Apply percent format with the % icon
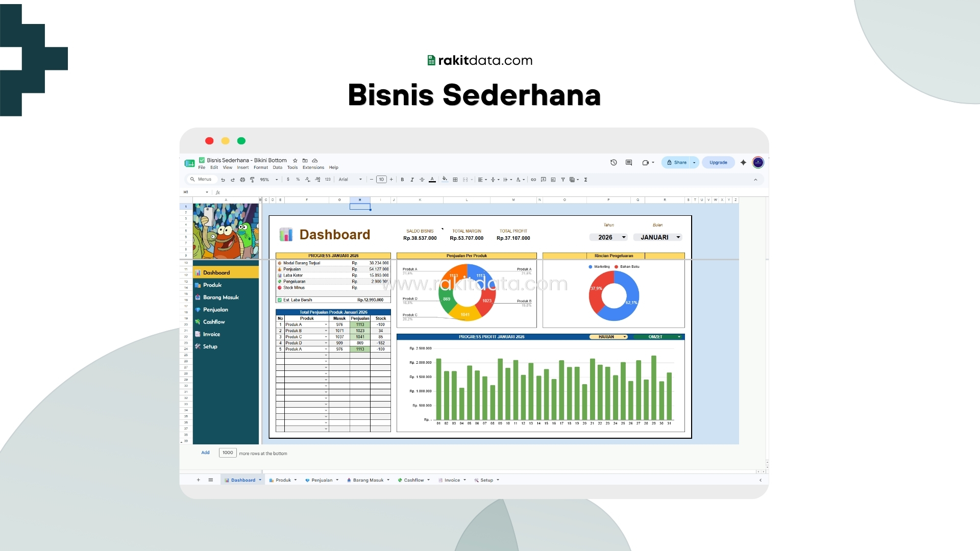Viewport: 980px width, 551px height. [x=298, y=180]
